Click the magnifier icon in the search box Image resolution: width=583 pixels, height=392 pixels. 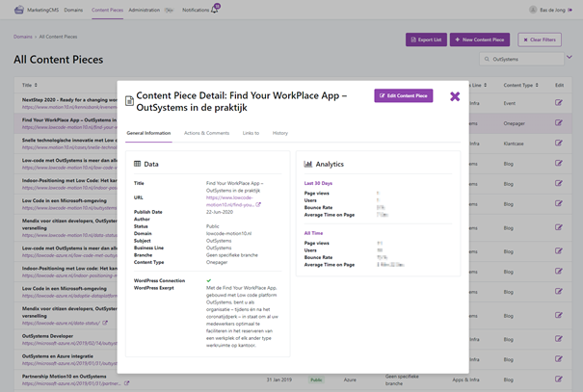(x=487, y=59)
